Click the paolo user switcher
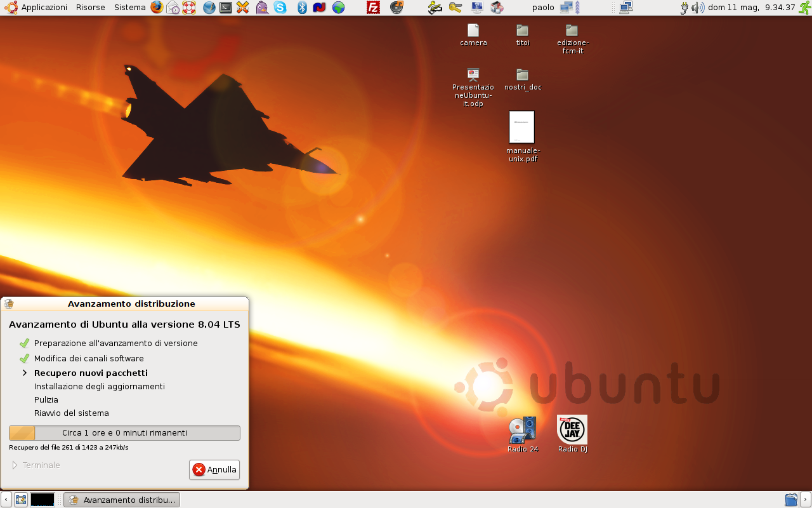Viewport: 812px width, 508px height. (x=543, y=8)
